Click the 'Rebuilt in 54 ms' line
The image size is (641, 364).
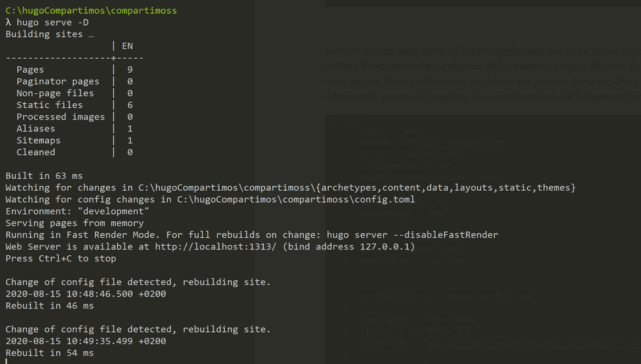pyautogui.click(x=49, y=353)
